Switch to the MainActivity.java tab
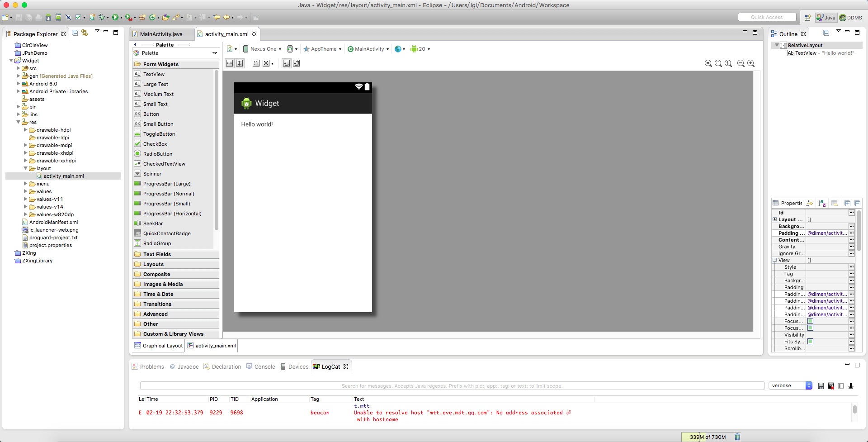This screenshot has width=868, height=442. pyautogui.click(x=161, y=34)
